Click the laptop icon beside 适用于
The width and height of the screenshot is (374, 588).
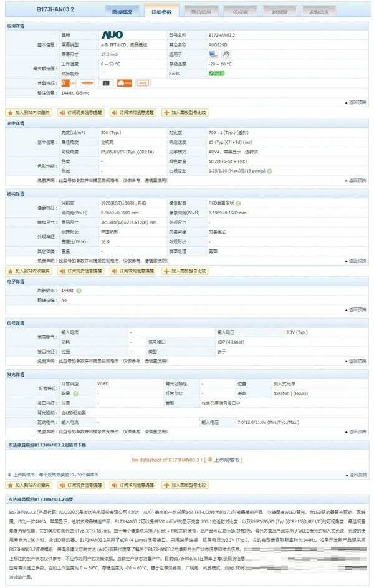[213, 54]
